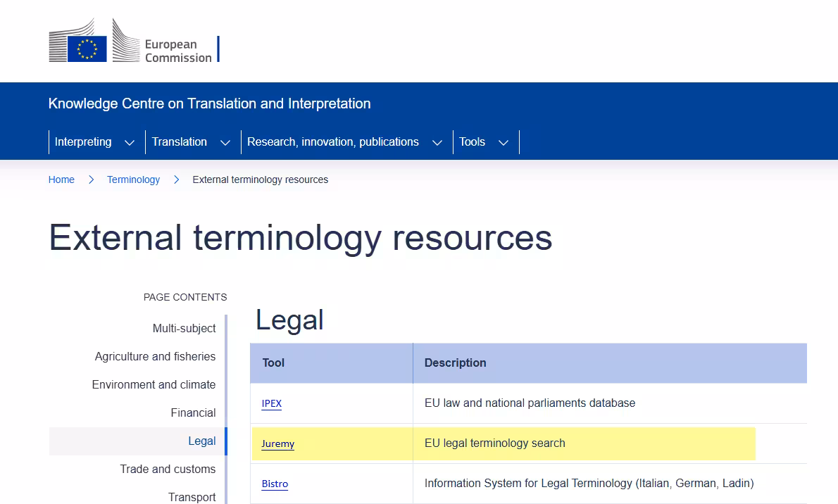Open the Terminology breadcrumb link
Image resolution: width=838 pixels, height=504 pixels.
point(133,179)
